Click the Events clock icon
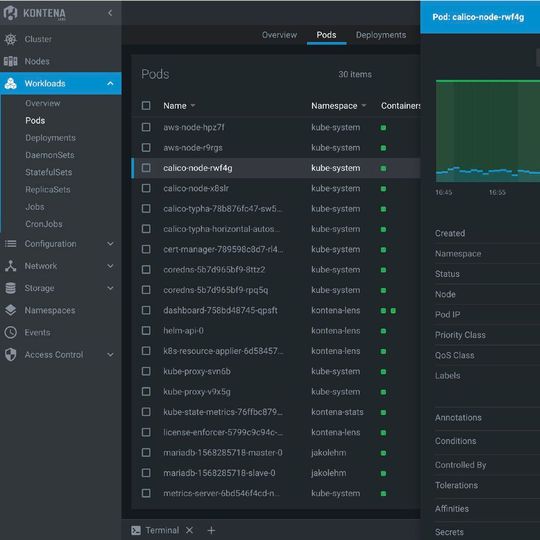Viewport: 540px width, 540px height. [10, 332]
